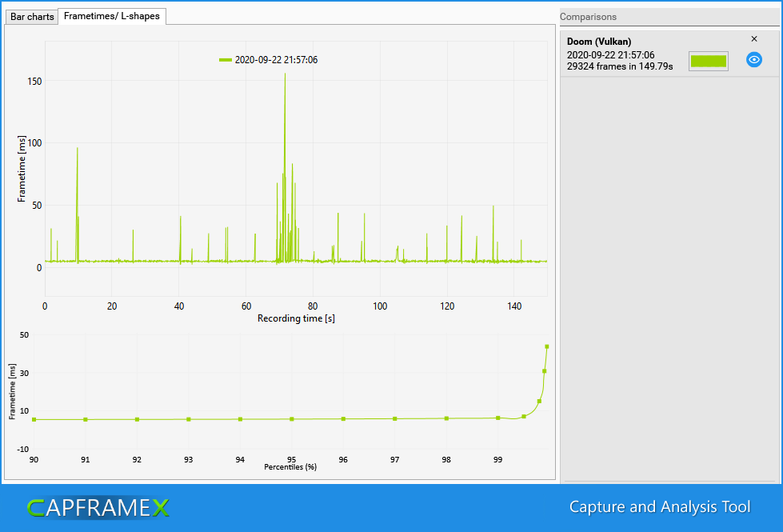Click the 'Capture and Analysis Tool' text
This screenshot has height=532, width=783.
point(660,507)
